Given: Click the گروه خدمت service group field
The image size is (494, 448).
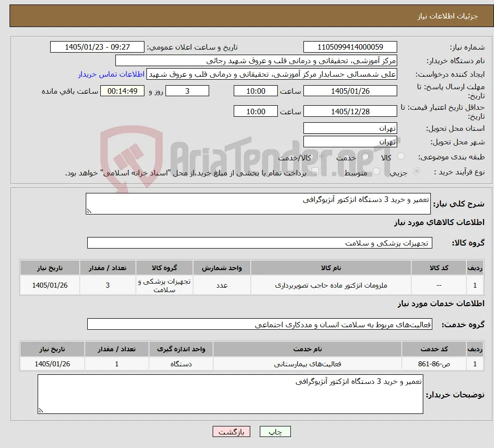Looking at the screenshot, I should click(260, 324).
